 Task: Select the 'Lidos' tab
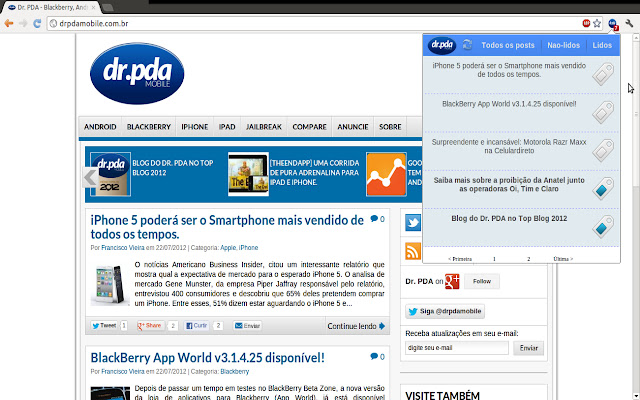[x=602, y=45]
